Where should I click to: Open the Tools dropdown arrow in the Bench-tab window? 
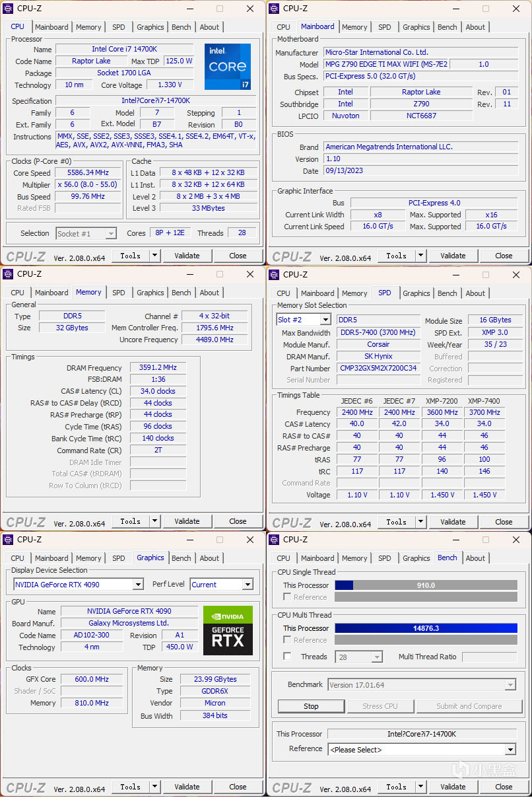(x=420, y=787)
